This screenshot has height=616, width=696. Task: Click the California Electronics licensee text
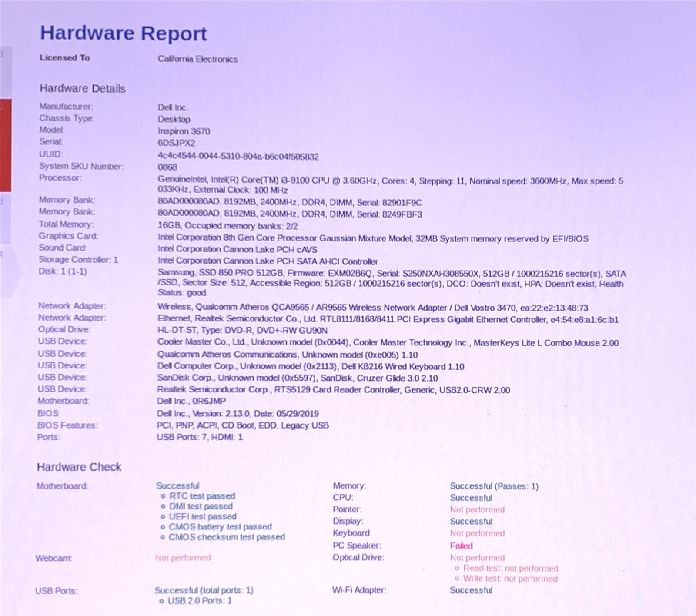197,59
